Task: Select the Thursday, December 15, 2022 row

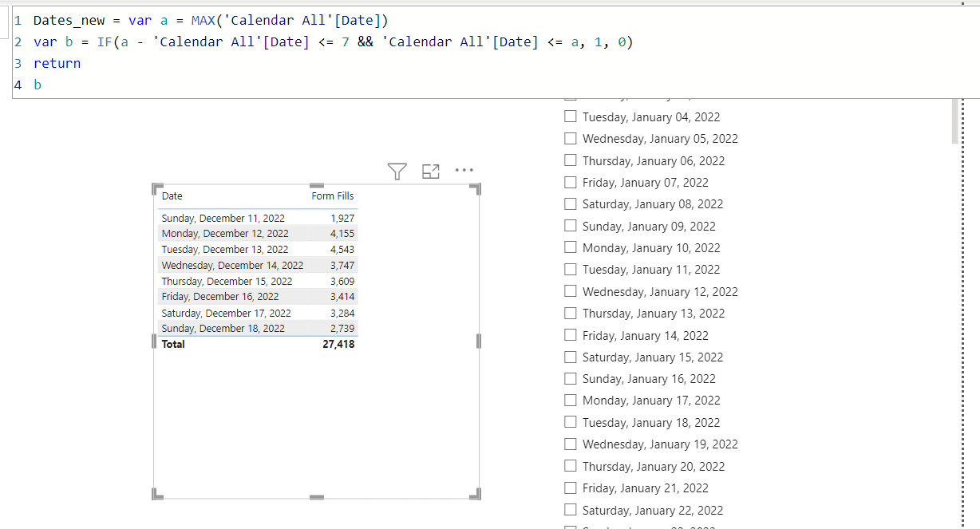Action: (258, 281)
